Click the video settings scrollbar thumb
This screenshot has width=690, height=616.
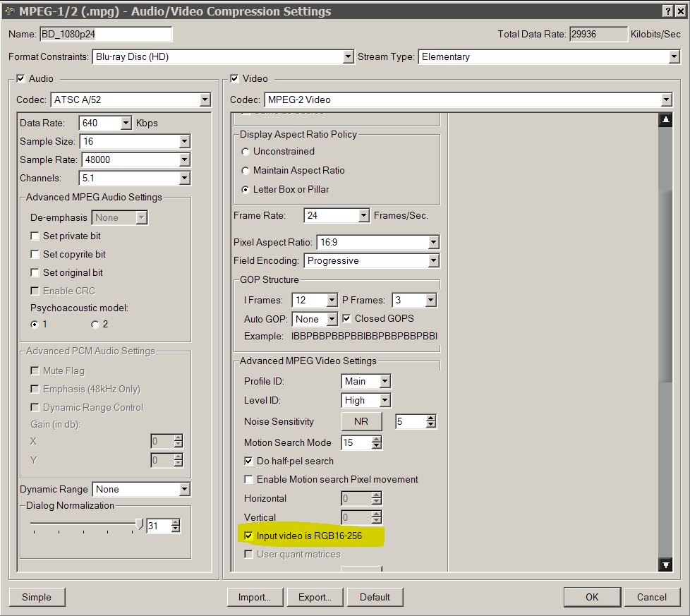665,286
